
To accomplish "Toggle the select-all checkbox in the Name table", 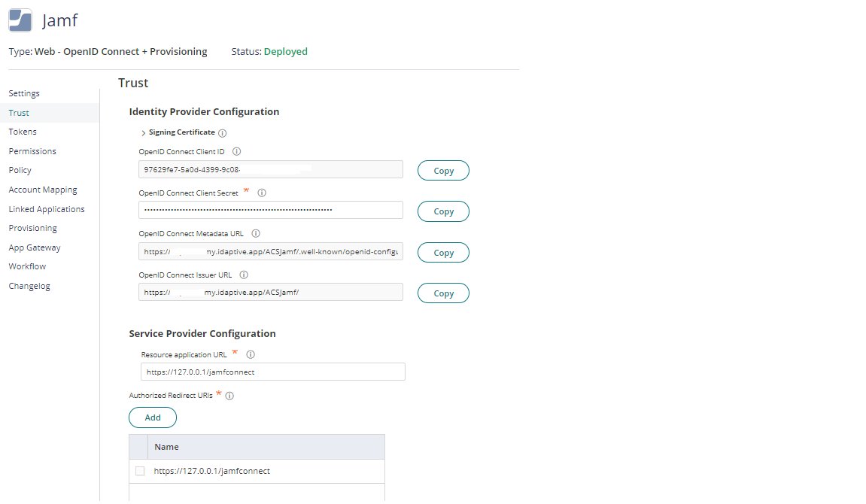I will tap(140, 446).
